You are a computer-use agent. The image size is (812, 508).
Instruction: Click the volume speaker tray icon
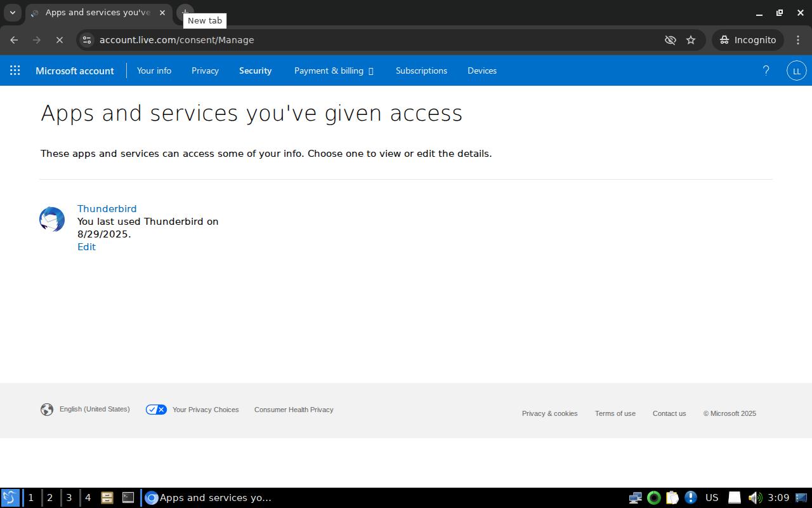click(754, 498)
